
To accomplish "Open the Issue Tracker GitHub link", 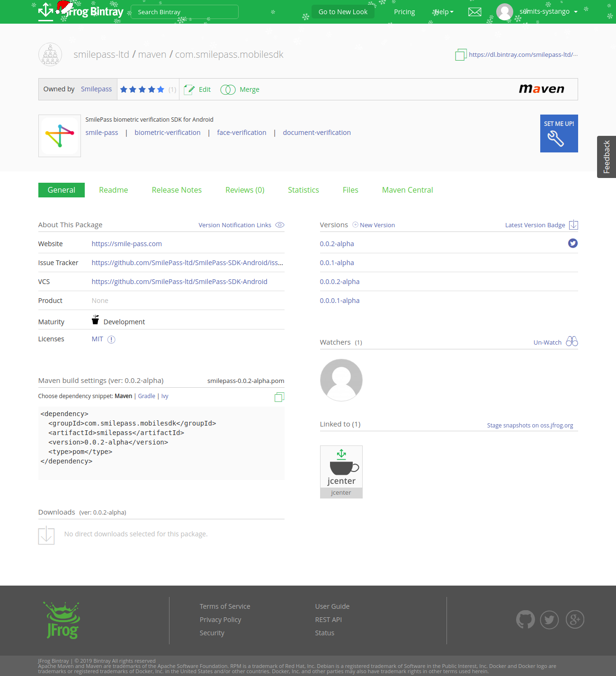I will pyautogui.click(x=187, y=263).
